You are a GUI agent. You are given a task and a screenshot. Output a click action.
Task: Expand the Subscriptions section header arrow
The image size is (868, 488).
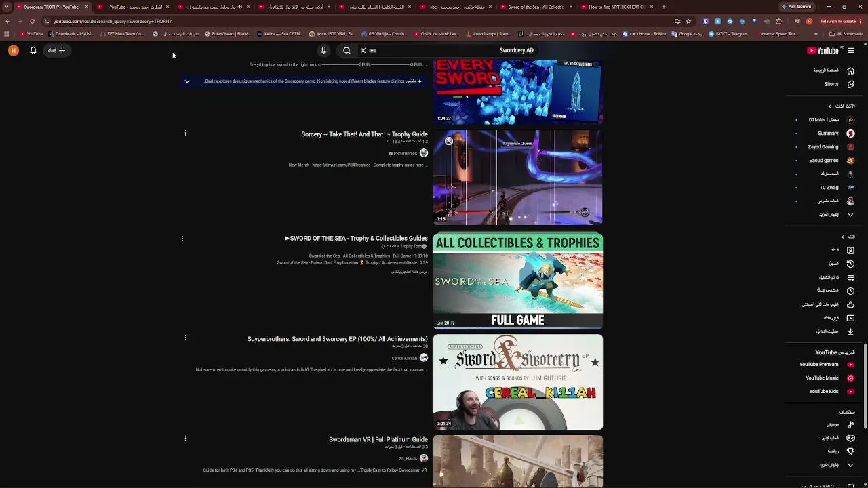coord(830,106)
